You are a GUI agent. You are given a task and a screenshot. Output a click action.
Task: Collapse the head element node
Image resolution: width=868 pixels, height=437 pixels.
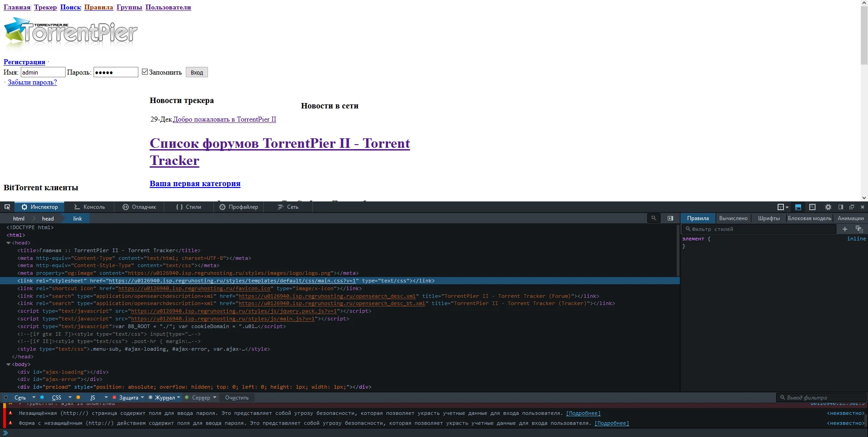click(x=8, y=243)
